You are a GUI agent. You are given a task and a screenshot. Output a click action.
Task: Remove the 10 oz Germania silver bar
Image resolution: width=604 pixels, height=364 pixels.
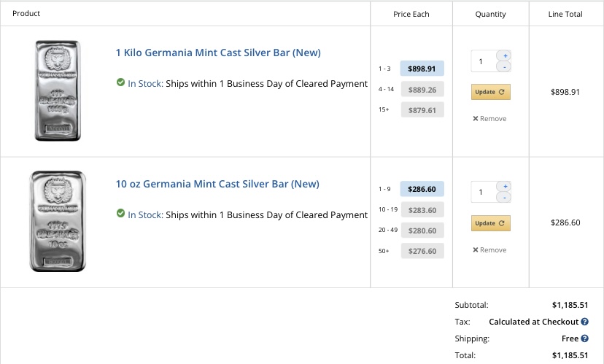point(489,250)
